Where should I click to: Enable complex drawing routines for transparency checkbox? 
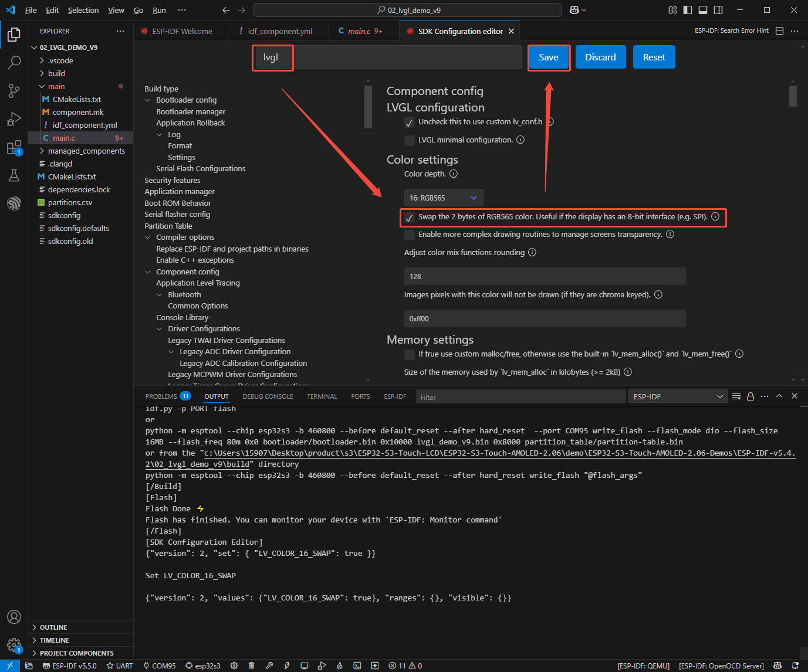coord(410,235)
